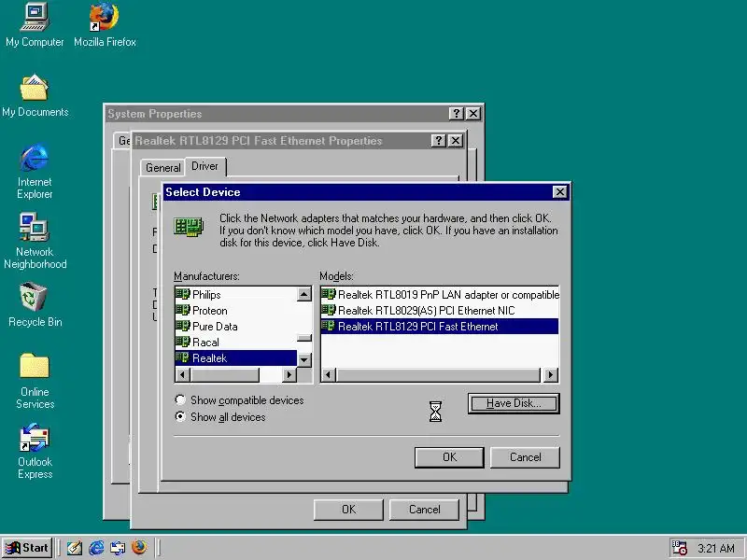The height and width of the screenshot is (560, 747).
Task: Click OK in Select Device dialog
Action: [x=449, y=457]
